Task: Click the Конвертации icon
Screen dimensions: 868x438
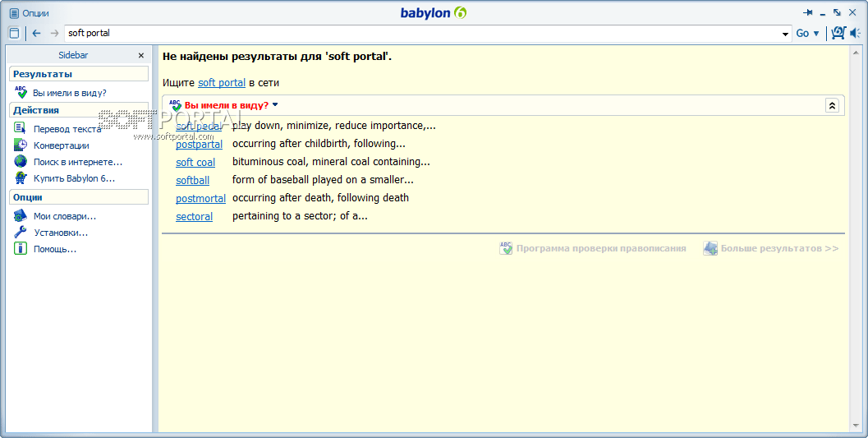Action: pos(21,145)
